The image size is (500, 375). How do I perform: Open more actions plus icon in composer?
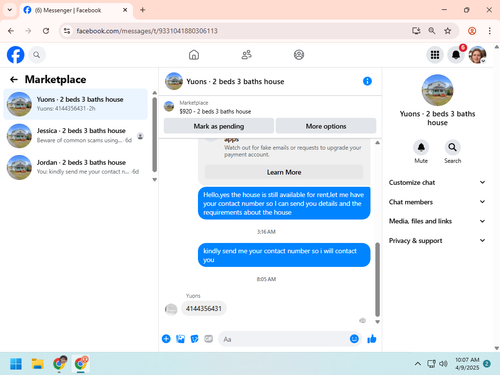(x=166, y=339)
